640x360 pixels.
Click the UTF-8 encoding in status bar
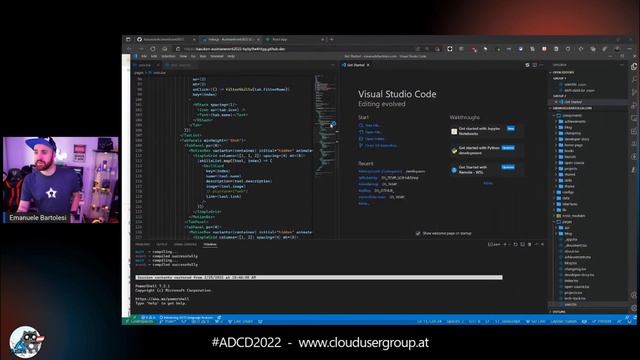475,322
